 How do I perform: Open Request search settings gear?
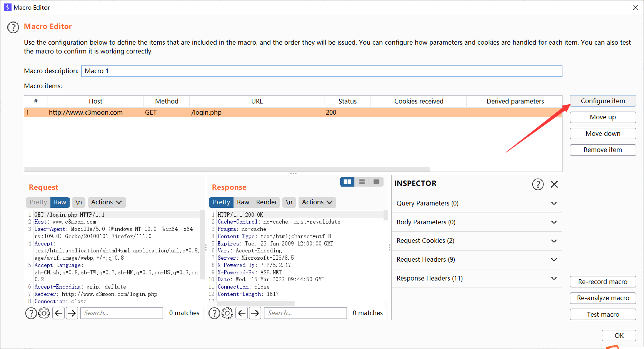point(44,313)
